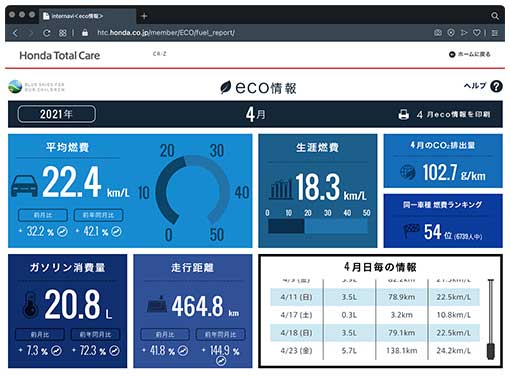Click 前月比 button in gasoline panel
Image resolution: width=510 pixels, height=377 pixels.
pos(40,334)
